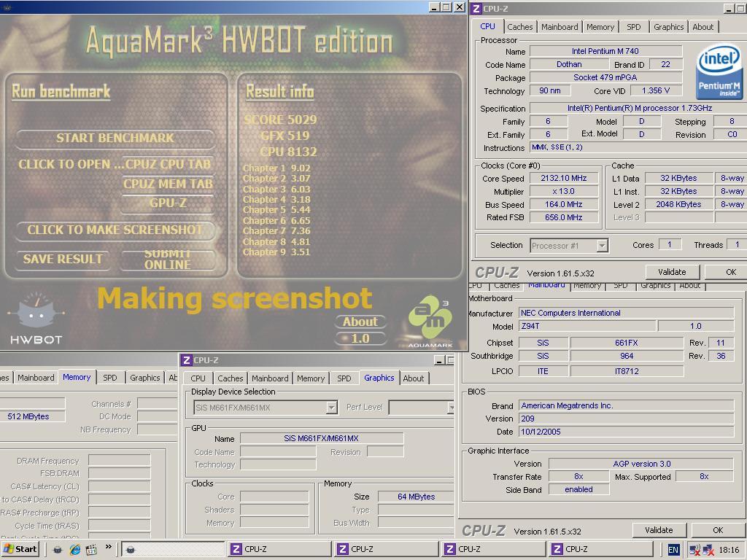Viewport: 747px width, 560px height.
Task: Click the NEC Computers International manufacturer field
Action: (626, 313)
